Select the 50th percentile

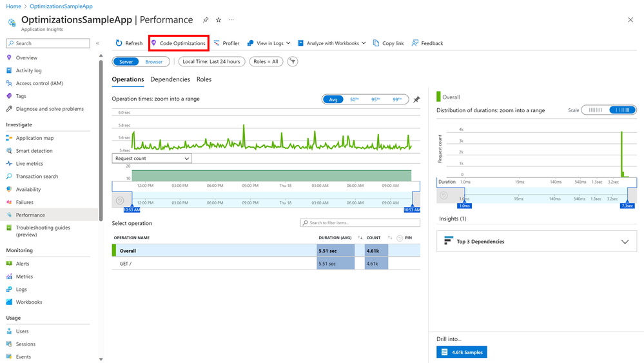point(354,99)
